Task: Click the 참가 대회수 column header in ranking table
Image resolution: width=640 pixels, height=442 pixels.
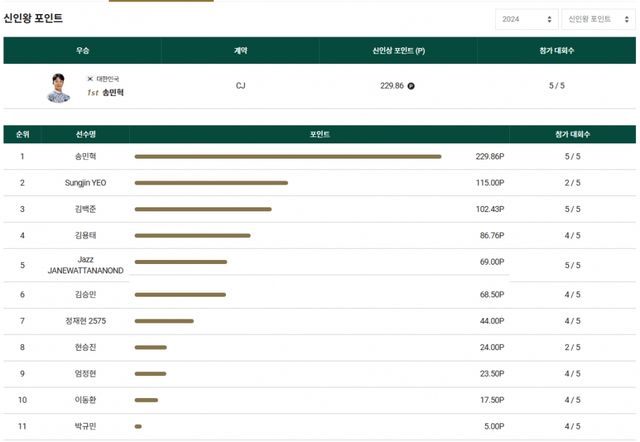Action: point(571,133)
